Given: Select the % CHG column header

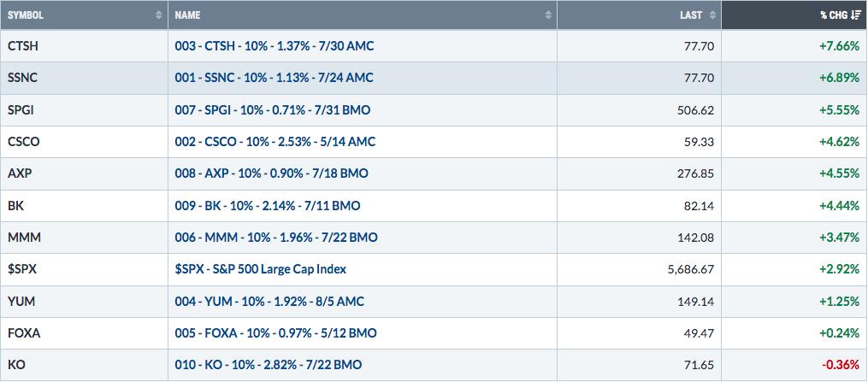Looking at the screenshot, I should pyautogui.click(x=794, y=15).
